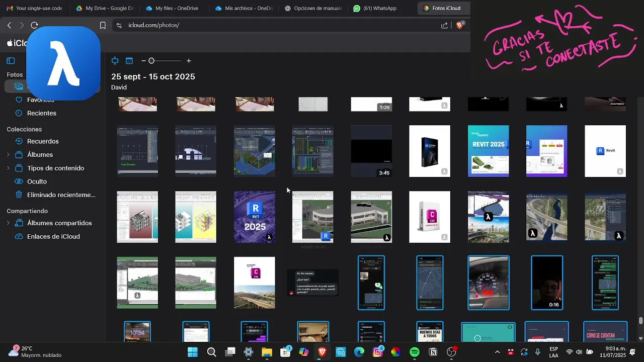The width and height of the screenshot is (644, 362).
Task: Open Copilot from the taskbar
Action: [304, 352]
